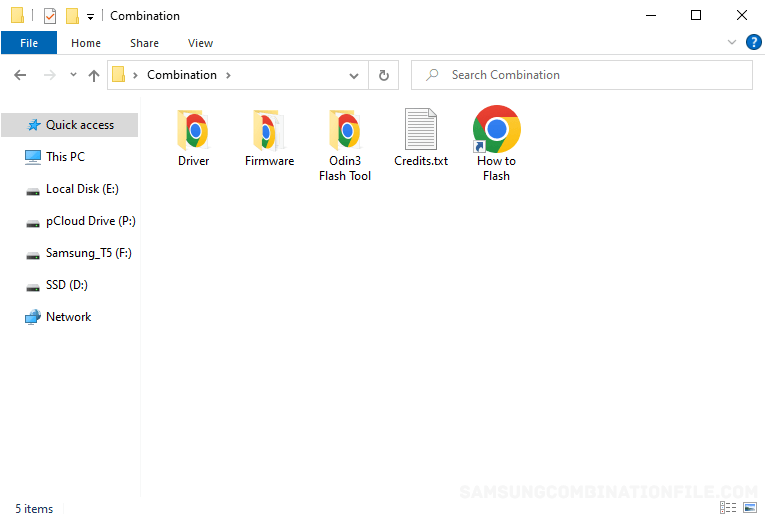Click the Search Combination box
Screen dimensions: 766x521
coord(582,75)
